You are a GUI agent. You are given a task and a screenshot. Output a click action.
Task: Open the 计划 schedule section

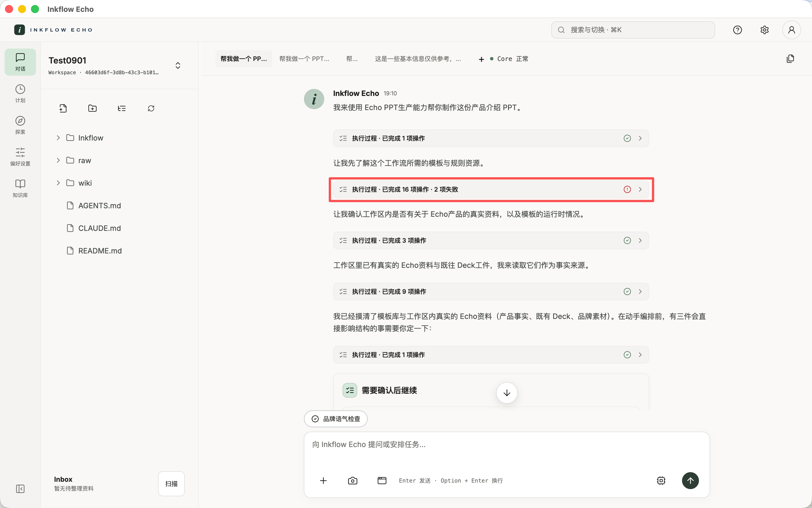20,93
